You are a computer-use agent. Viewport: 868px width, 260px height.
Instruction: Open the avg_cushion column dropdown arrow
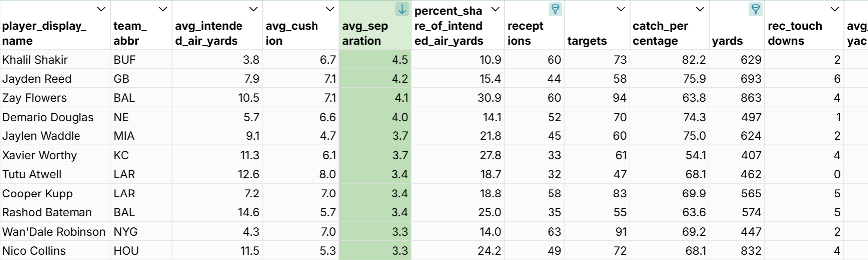(330, 9)
